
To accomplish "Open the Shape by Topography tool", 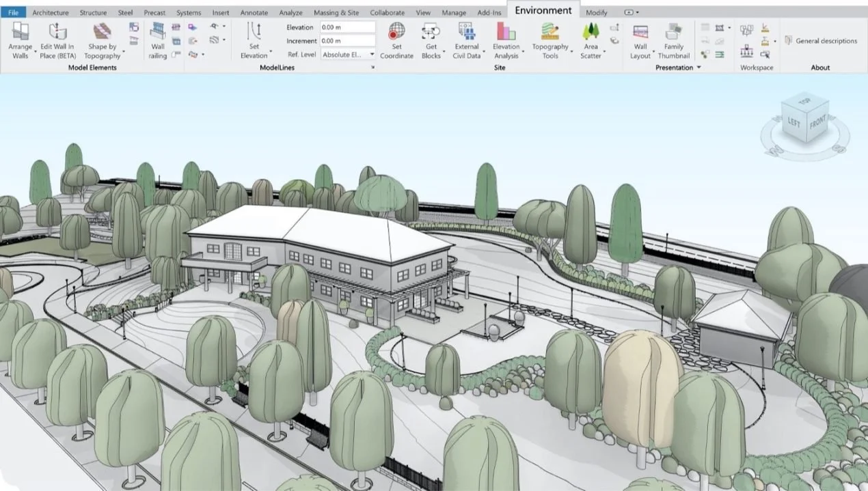I will [x=101, y=41].
